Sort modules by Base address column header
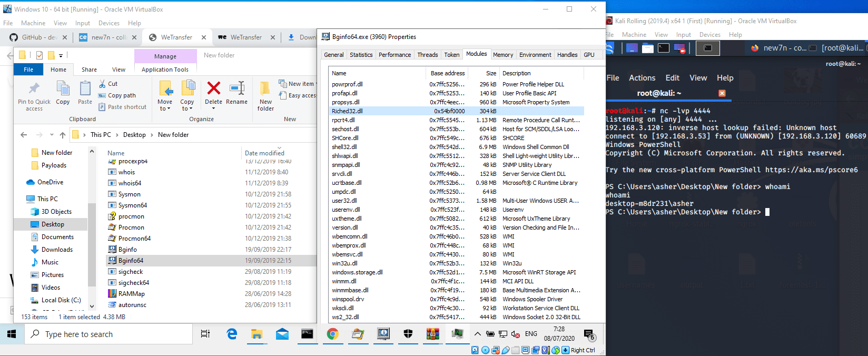Image resolution: width=868 pixels, height=356 pixels. pos(448,73)
